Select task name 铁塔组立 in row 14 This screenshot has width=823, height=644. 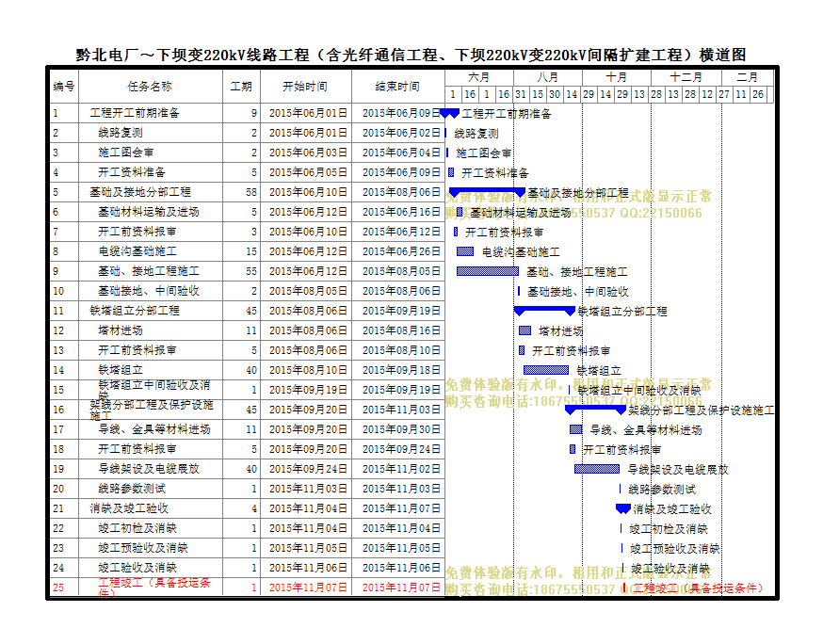tap(121, 370)
